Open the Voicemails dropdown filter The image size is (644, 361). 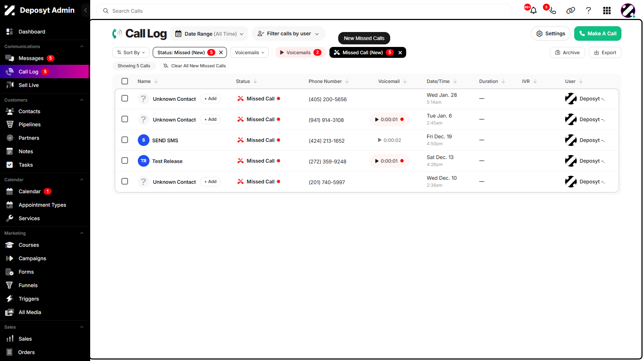tap(249, 52)
